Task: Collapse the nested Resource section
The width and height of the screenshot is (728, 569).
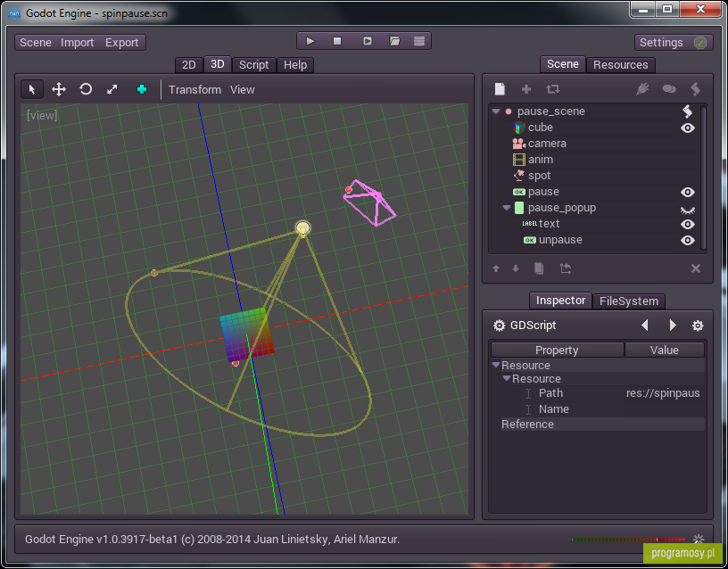Action: 507,378
